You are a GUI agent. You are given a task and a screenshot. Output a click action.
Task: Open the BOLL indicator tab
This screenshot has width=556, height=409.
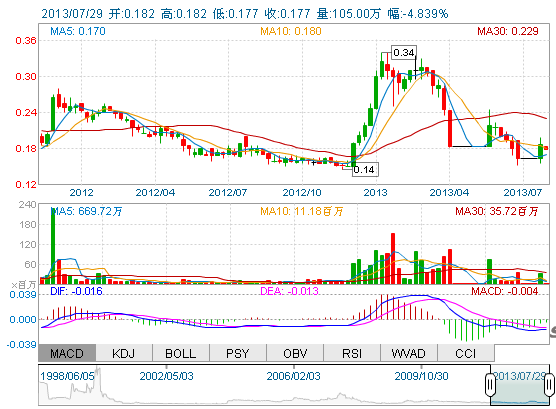pos(181,353)
